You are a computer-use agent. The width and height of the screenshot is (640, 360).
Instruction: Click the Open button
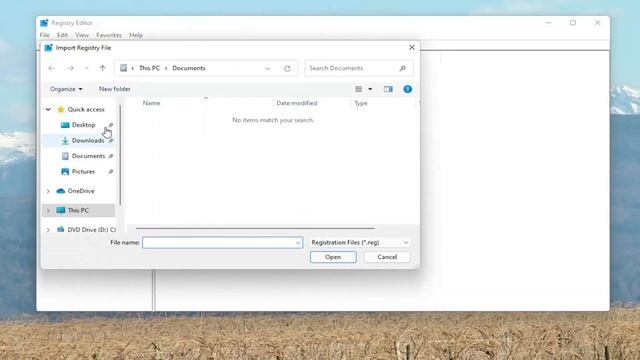333,257
